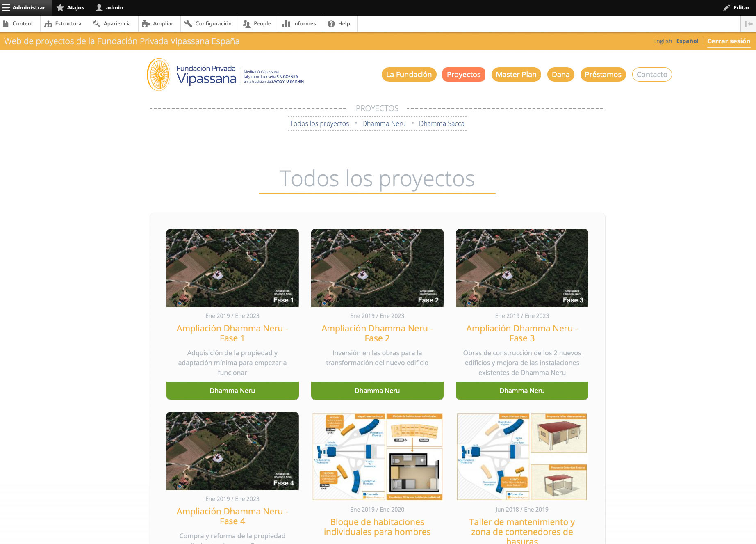Switch language to Español
Screen dimensions: 756x544
pyautogui.click(x=687, y=41)
